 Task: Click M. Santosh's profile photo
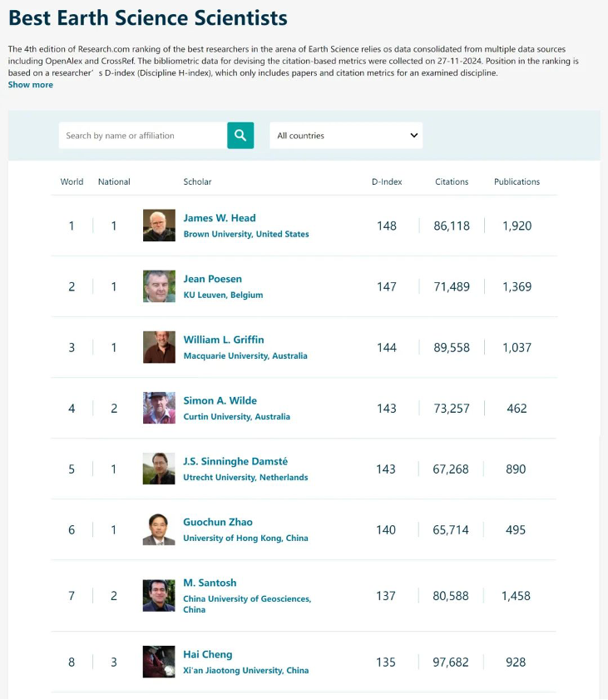(x=159, y=596)
